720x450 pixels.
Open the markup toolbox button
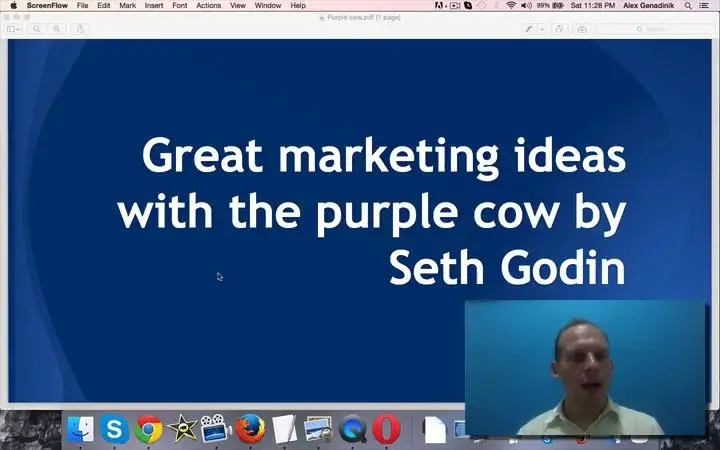pyautogui.click(x=582, y=29)
